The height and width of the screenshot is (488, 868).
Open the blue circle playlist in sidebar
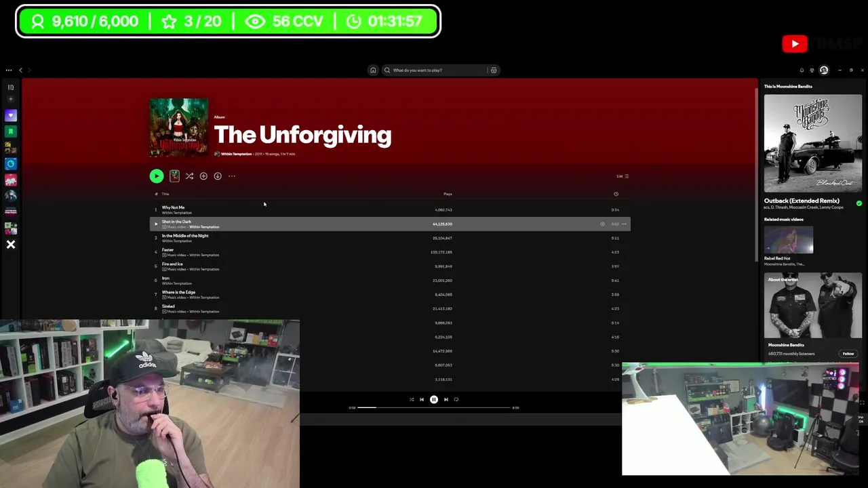point(11,164)
